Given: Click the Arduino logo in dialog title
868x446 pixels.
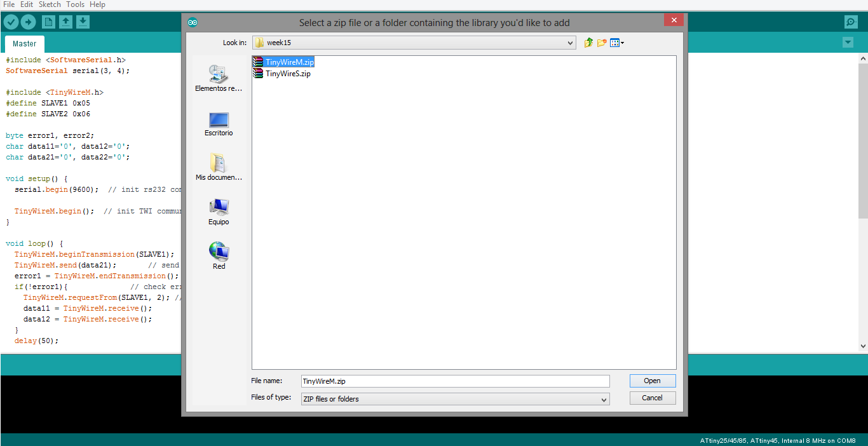Looking at the screenshot, I should (193, 23).
